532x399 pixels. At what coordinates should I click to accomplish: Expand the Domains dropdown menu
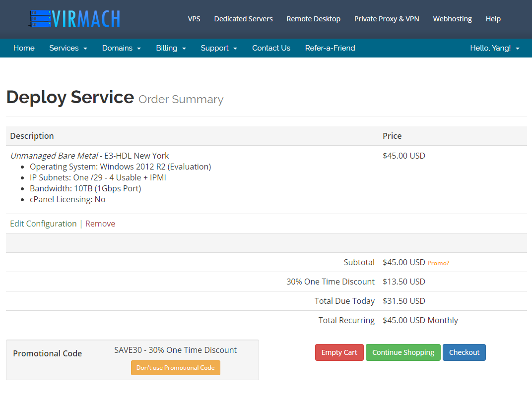coord(121,48)
